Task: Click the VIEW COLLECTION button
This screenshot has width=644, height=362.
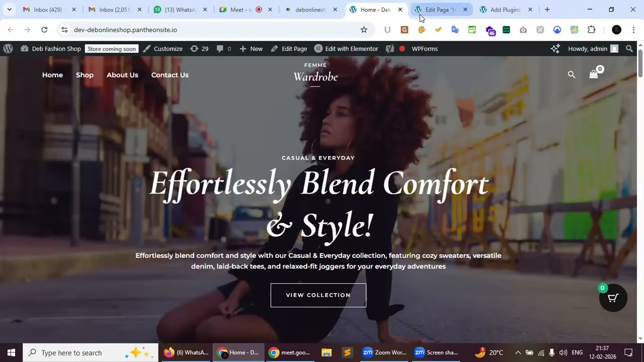Action: [318, 295]
